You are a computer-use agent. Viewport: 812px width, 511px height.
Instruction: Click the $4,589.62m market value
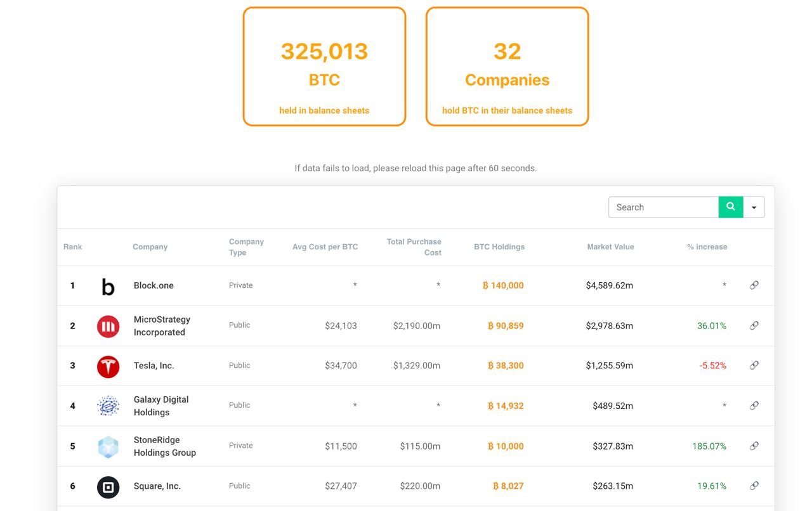tap(610, 285)
